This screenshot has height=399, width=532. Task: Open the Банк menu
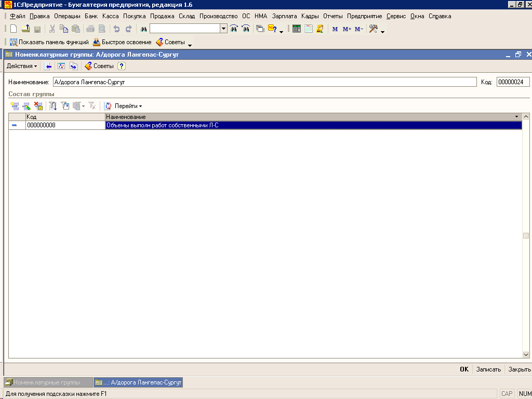point(91,16)
